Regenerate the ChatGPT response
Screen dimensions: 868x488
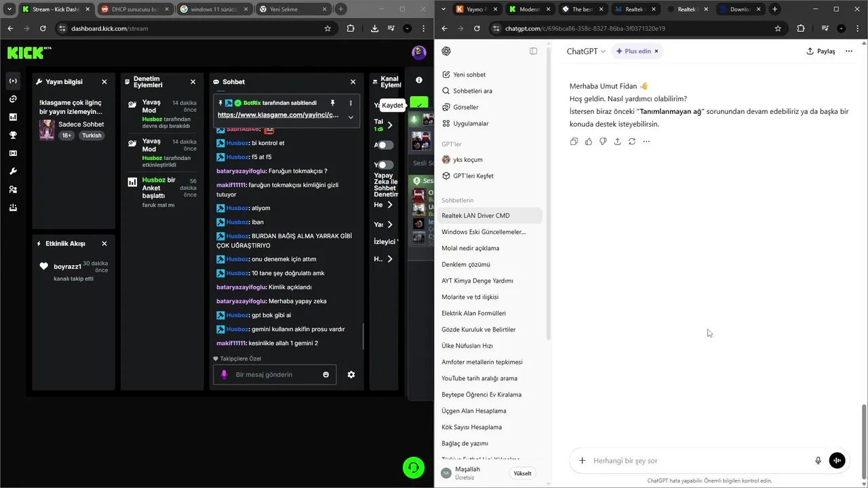coord(632,142)
